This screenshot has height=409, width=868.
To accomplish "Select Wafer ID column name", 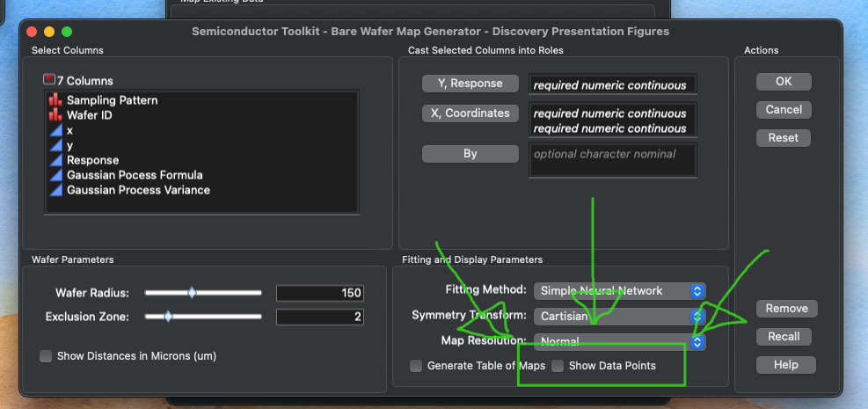I will (89, 115).
